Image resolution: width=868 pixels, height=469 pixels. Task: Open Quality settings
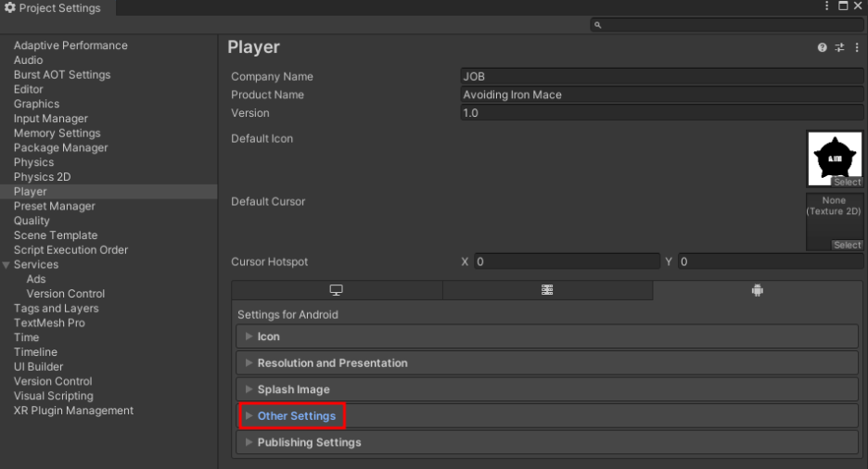(x=32, y=221)
